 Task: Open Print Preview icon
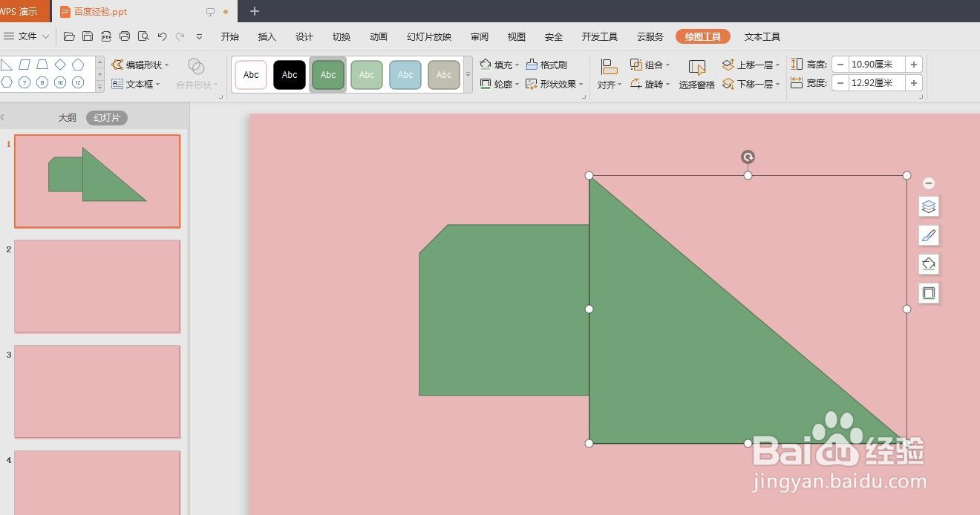click(x=143, y=36)
